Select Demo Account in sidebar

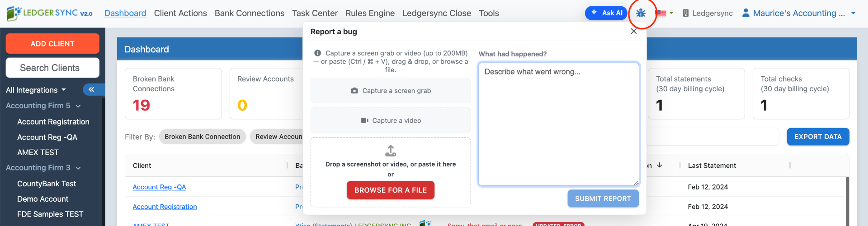(x=43, y=199)
